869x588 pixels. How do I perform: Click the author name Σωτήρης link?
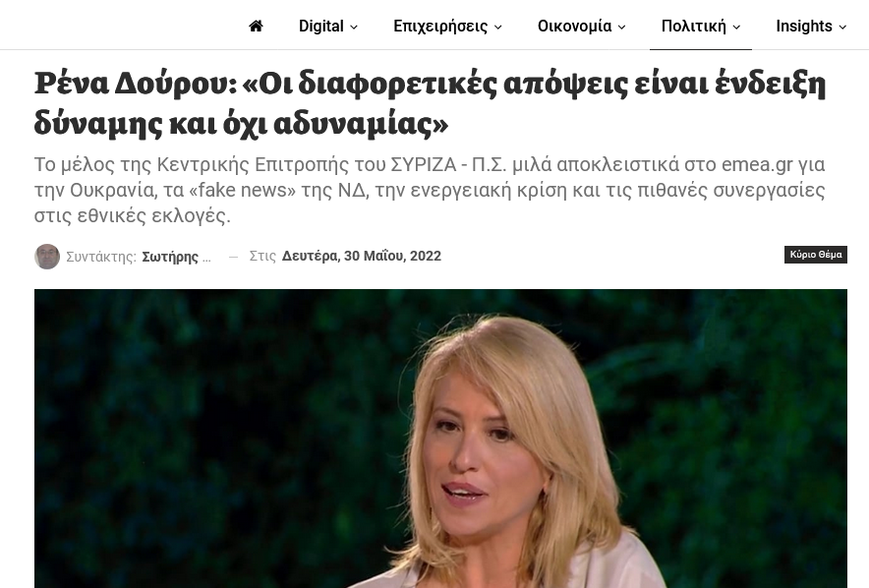[x=176, y=257]
